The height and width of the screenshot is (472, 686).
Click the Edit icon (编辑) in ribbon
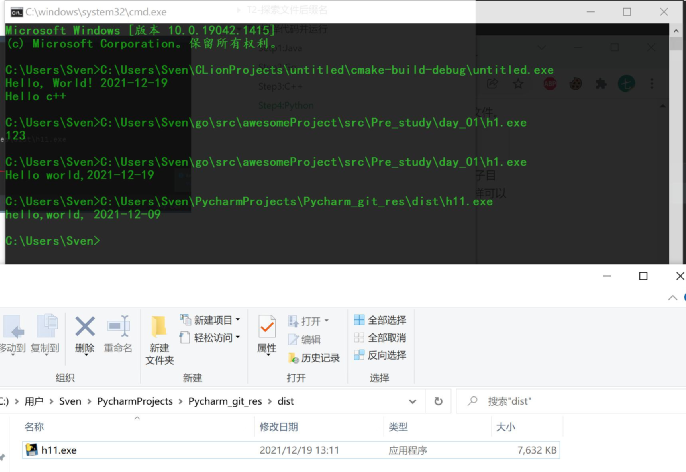click(x=293, y=339)
